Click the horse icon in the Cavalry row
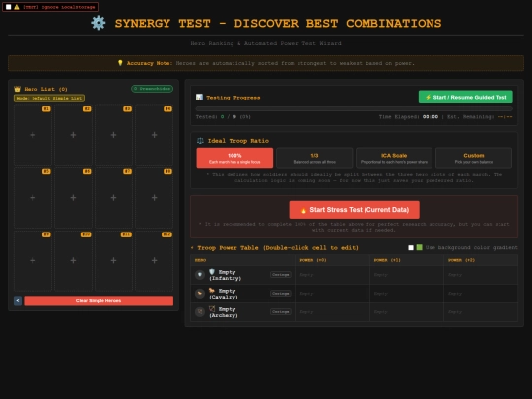 [x=212, y=290]
